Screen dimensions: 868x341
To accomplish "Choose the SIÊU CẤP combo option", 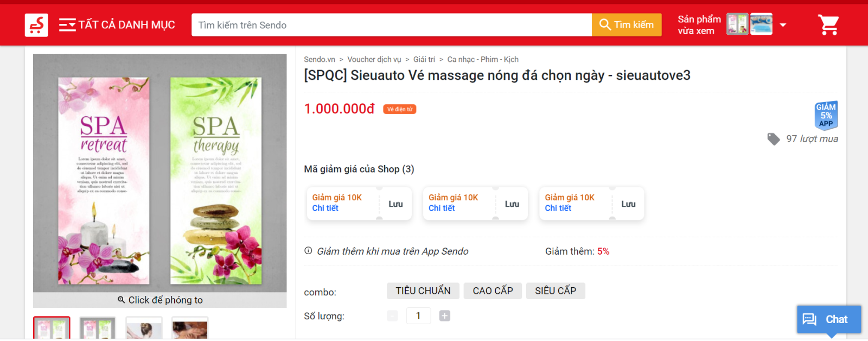I will (556, 291).
